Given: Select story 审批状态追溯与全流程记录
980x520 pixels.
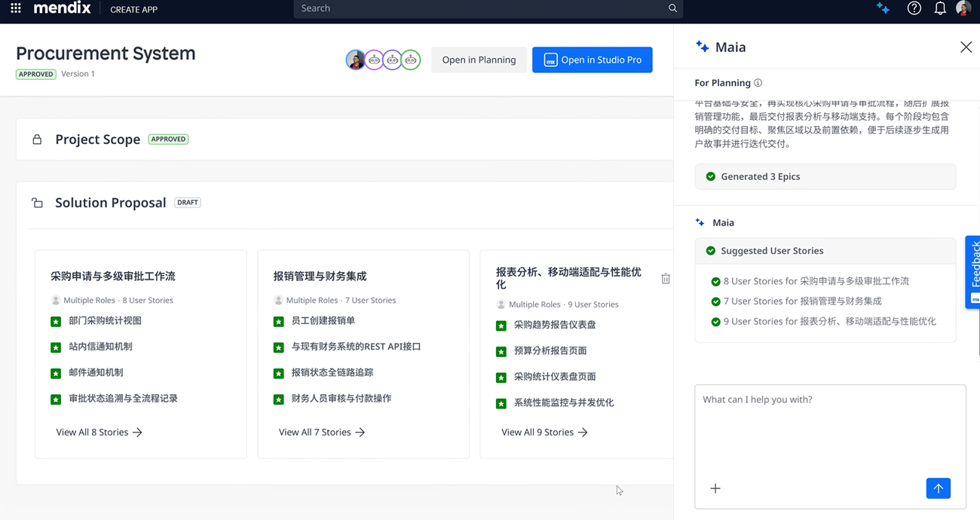Looking at the screenshot, I should [123, 399].
